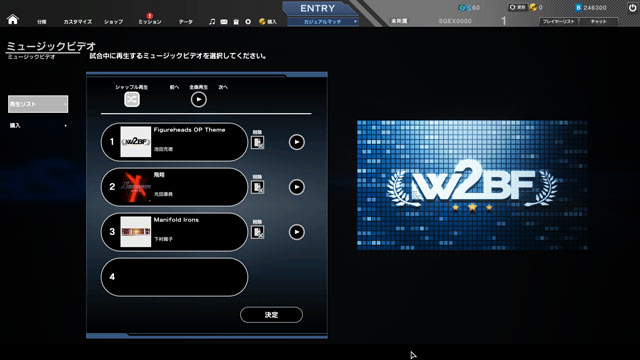The image size is (640, 360).
Task: Expand the 購入 sidebar entry
Action: tap(38, 126)
